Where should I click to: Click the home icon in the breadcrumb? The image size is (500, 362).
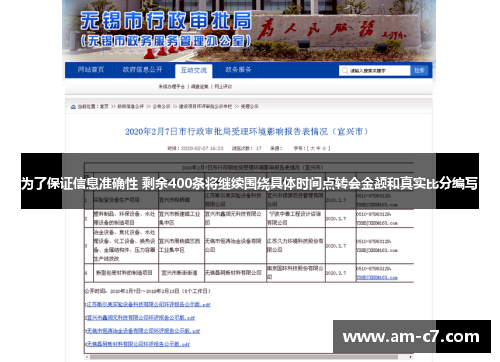pyautogui.click(x=73, y=107)
